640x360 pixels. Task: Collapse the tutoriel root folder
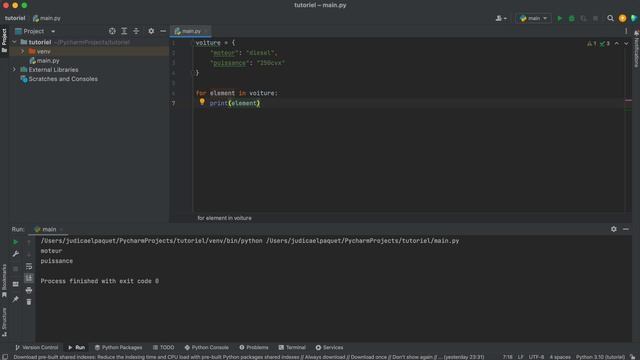coord(14,42)
